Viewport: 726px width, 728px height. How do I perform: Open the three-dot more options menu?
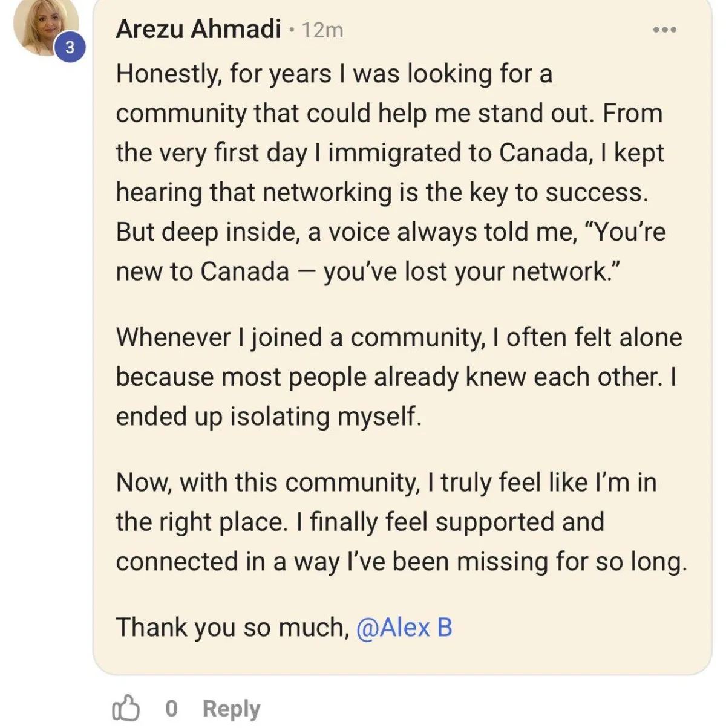(665, 29)
